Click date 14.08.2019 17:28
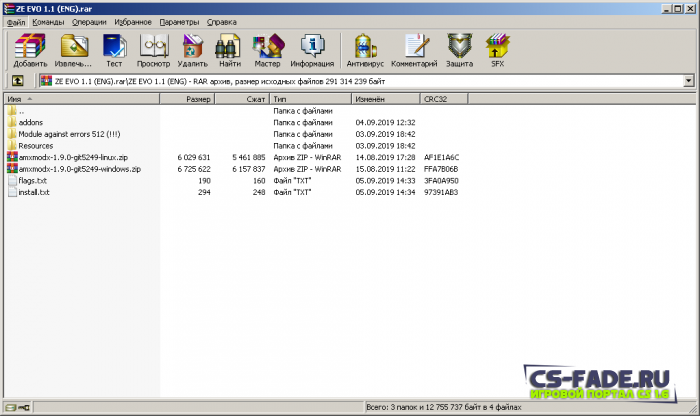This screenshot has height=416, width=700. pyautogui.click(x=385, y=157)
